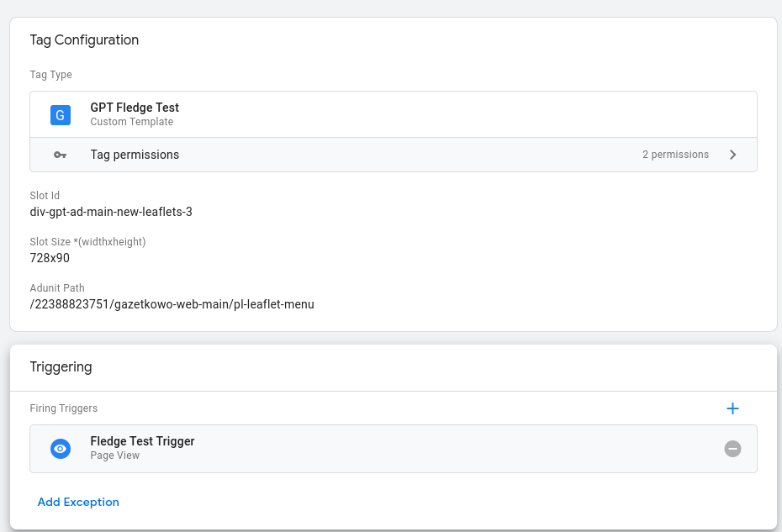Click the '2 permissions' count text
The image size is (782, 532).
pos(675,155)
